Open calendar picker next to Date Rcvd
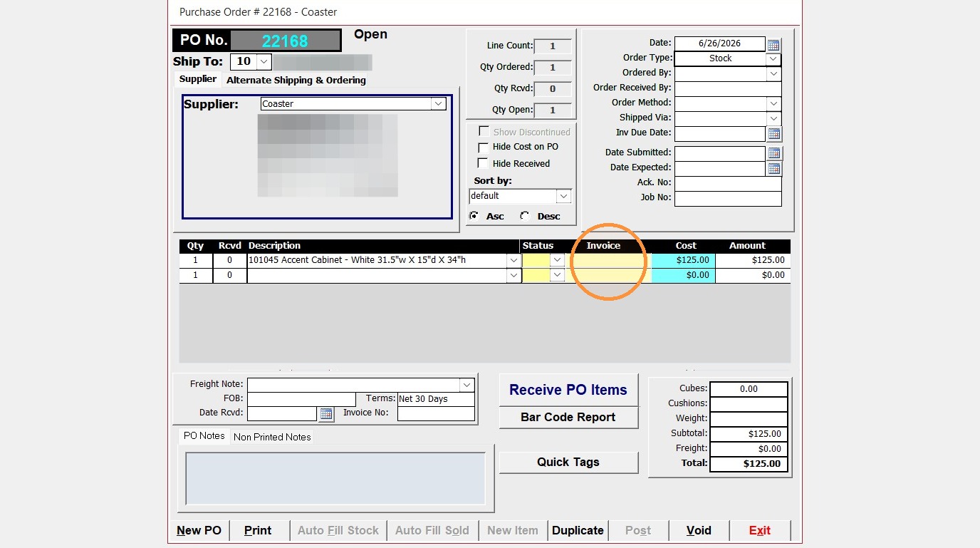This screenshot has width=980, height=548. [x=326, y=413]
